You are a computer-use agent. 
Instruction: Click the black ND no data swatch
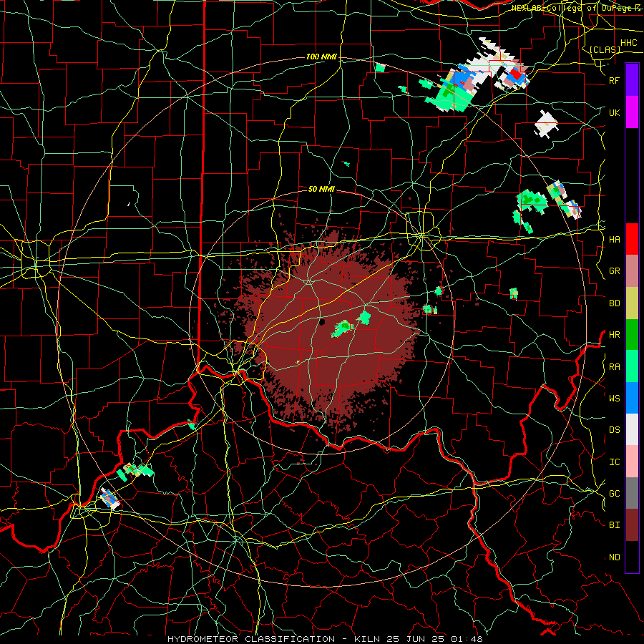[632, 557]
